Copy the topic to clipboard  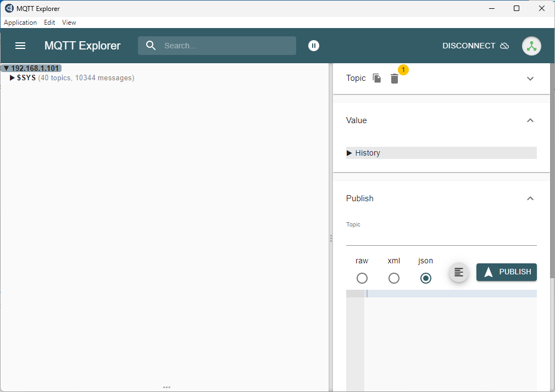[377, 78]
